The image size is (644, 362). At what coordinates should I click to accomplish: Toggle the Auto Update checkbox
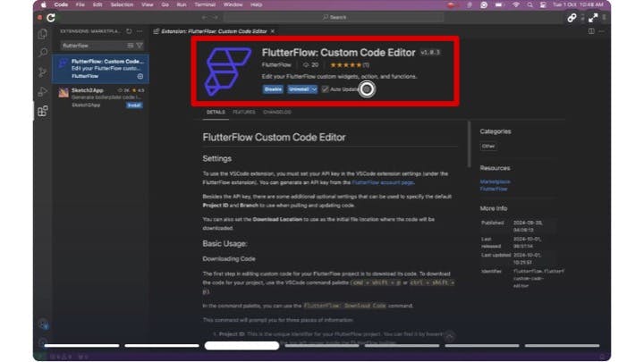point(326,89)
